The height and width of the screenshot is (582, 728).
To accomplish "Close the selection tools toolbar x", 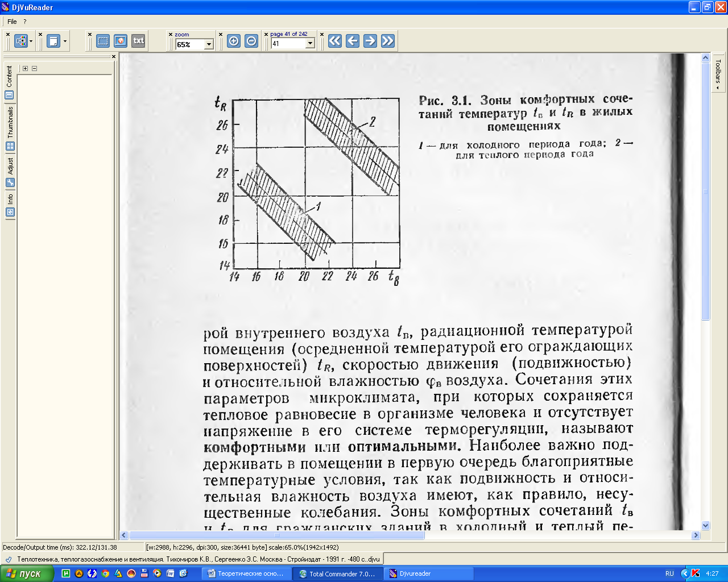I will pyautogui.click(x=90, y=34).
